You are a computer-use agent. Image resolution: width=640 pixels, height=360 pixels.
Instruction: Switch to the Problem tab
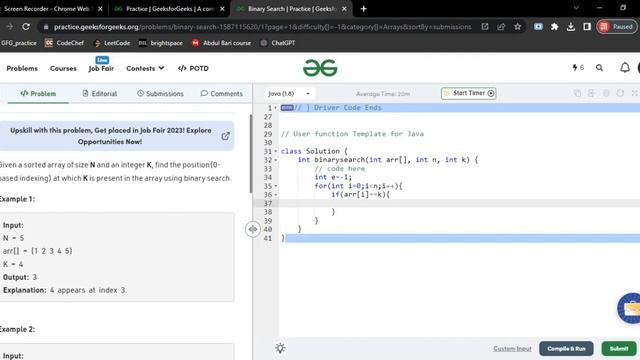coord(38,93)
